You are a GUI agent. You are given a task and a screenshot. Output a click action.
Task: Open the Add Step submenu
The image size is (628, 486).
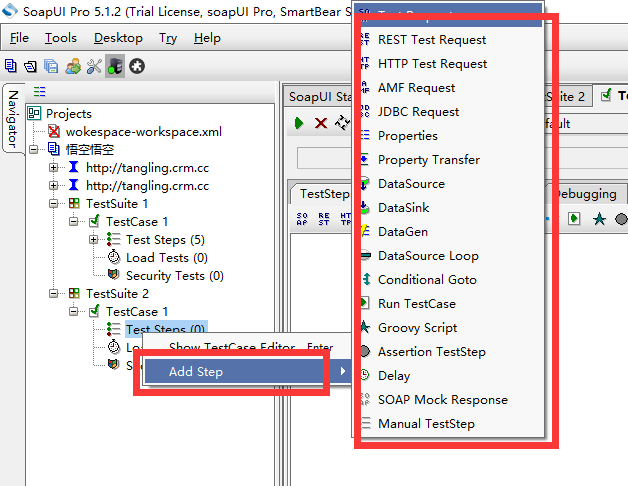point(246,371)
